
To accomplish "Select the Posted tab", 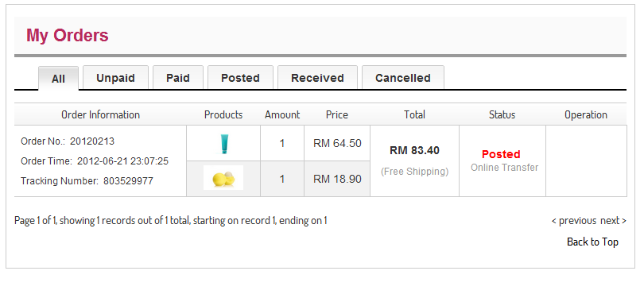I will coord(240,78).
